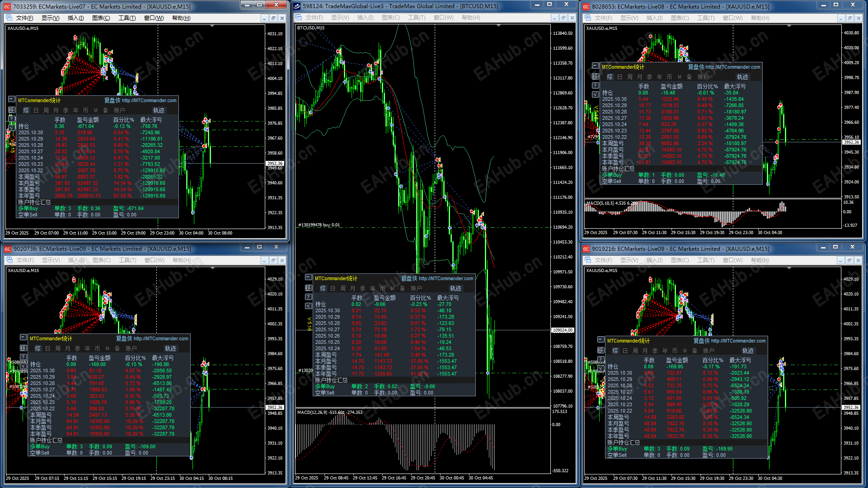Toggle the √ checkbox in top-right stats panel
The image size is (868, 488).
point(596,94)
